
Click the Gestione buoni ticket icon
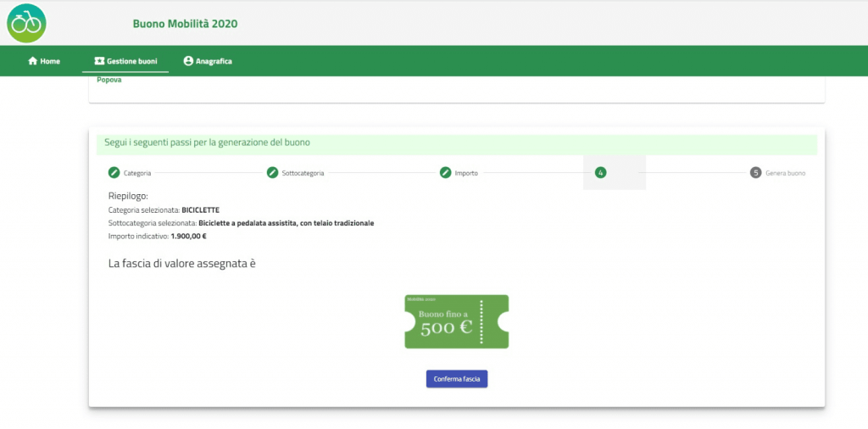(99, 61)
